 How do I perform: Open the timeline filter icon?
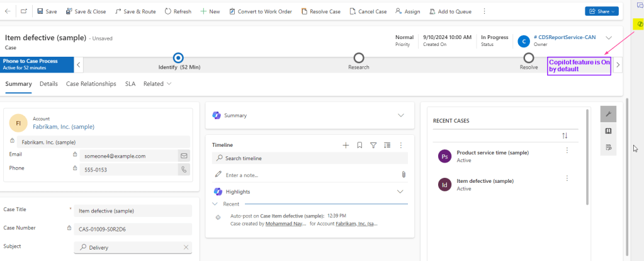(373, 145)
